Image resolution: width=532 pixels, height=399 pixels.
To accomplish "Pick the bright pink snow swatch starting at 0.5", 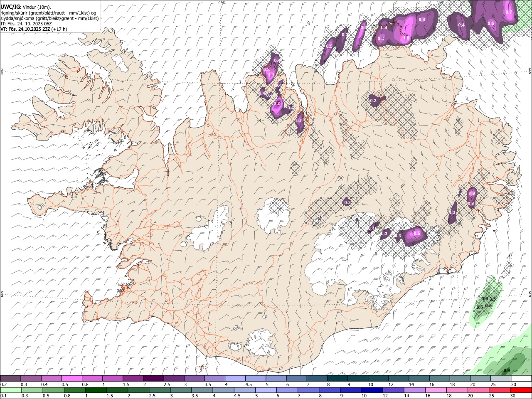I will pos(71,379).
